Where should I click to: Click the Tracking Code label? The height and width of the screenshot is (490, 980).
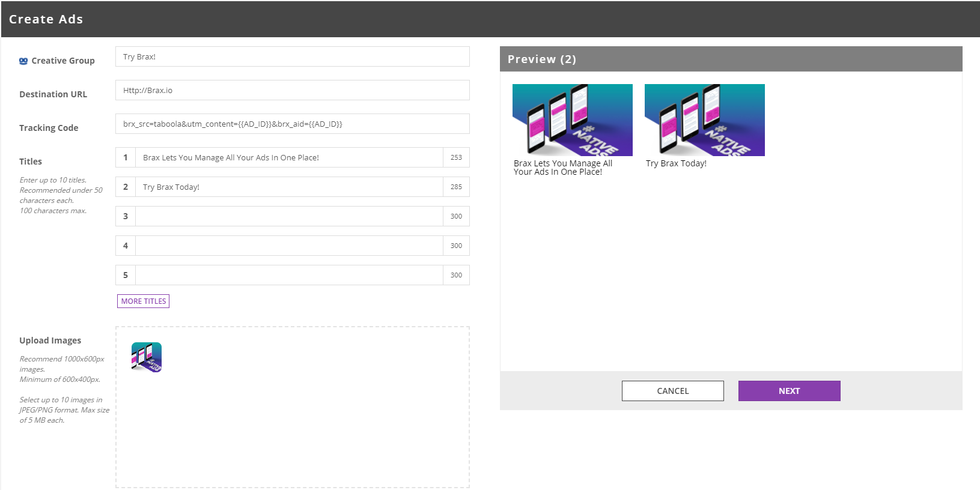(x=49, y=128)
